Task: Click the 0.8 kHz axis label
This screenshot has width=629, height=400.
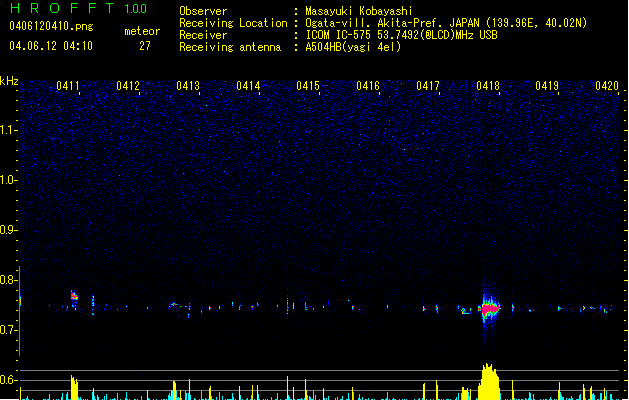Action: point(8,280)
